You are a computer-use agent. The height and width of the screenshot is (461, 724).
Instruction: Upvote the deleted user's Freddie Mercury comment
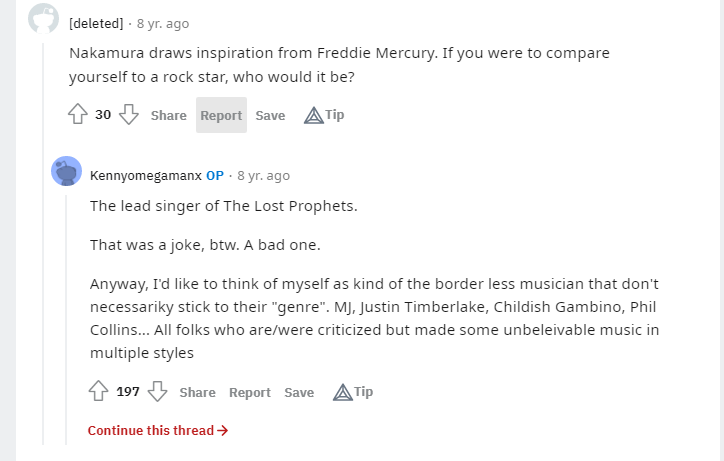tap(78, 114)
